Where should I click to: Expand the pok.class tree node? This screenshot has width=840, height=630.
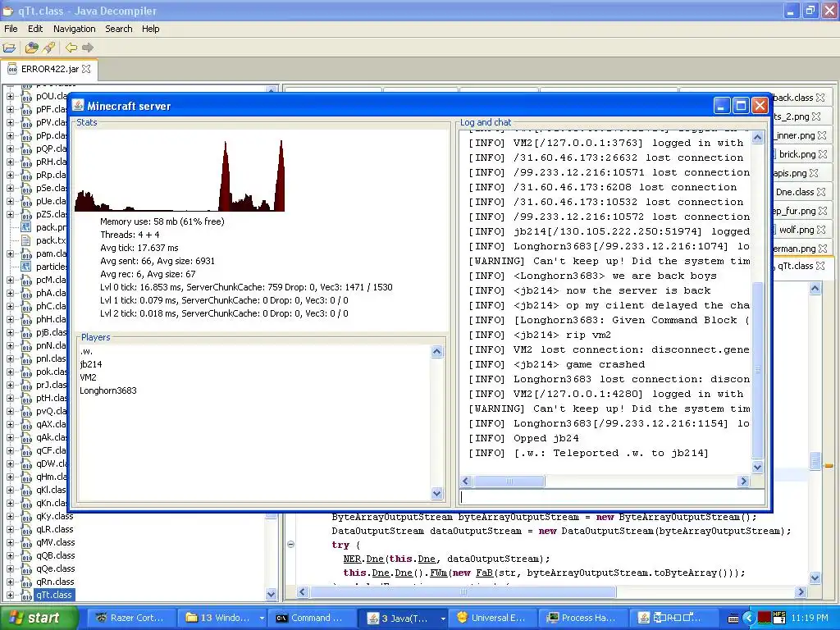[10, 372]
